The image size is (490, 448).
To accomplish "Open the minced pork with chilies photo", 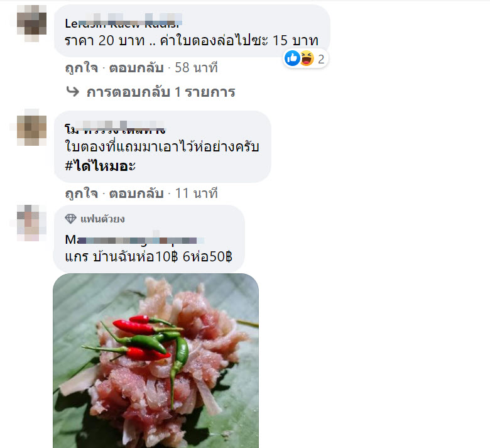I will 156,361.
